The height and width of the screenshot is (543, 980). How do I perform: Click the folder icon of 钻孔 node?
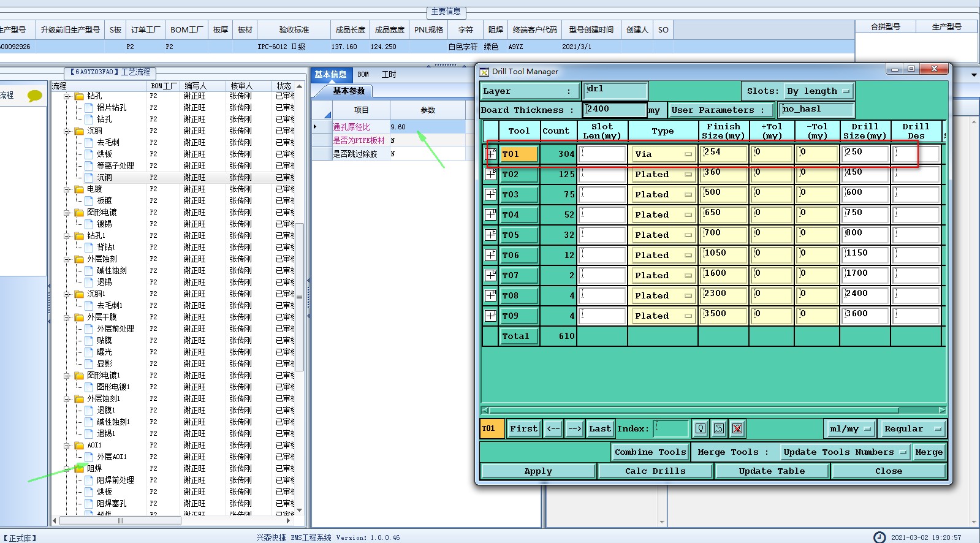point(79,96)
